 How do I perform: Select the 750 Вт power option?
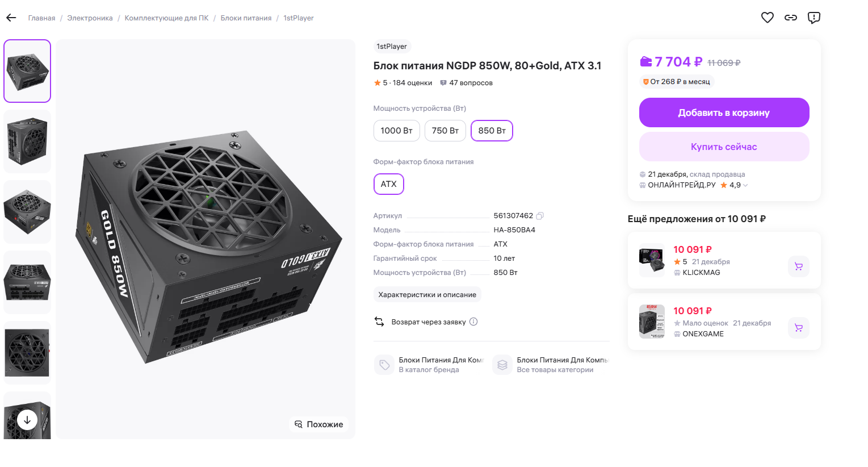click(x=445, y=131)
